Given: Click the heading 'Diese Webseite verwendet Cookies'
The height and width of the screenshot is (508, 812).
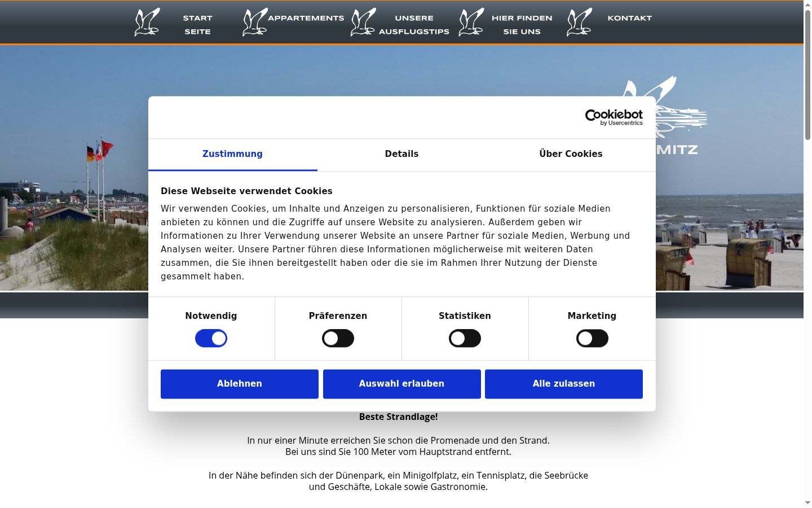Looking at the screenshot, I should coord(246,191).
